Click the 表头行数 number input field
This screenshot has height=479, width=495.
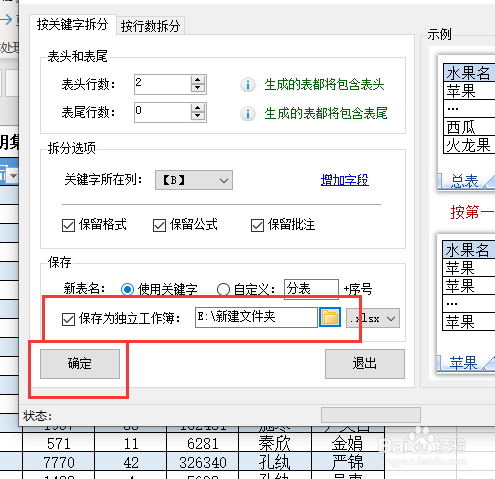point(163,84)
